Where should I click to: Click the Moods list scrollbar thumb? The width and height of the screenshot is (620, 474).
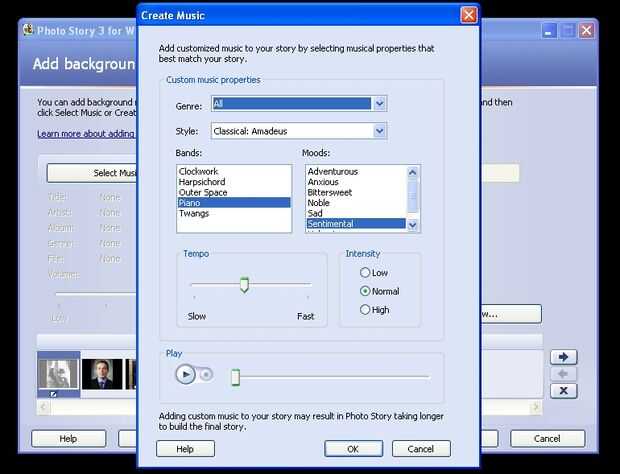(412, 196)
